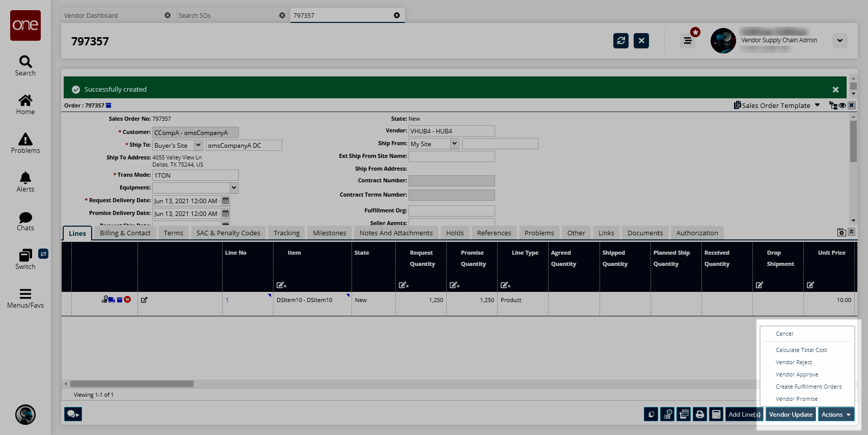
Task: Open Chats in the left sidebar
Action: click(x=25, y=221)
